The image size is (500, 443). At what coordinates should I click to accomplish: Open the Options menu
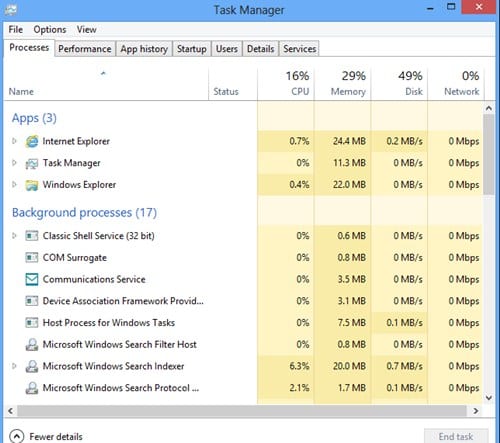pos(50,30)
